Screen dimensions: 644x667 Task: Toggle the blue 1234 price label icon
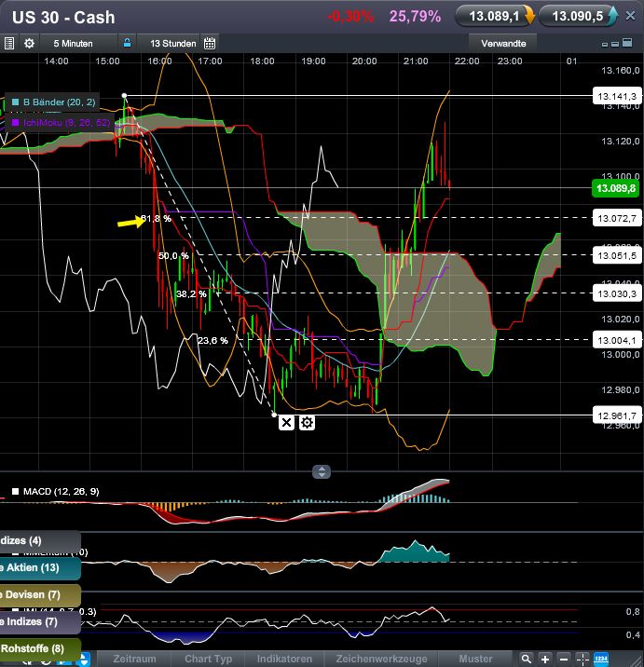coord(600,659)
